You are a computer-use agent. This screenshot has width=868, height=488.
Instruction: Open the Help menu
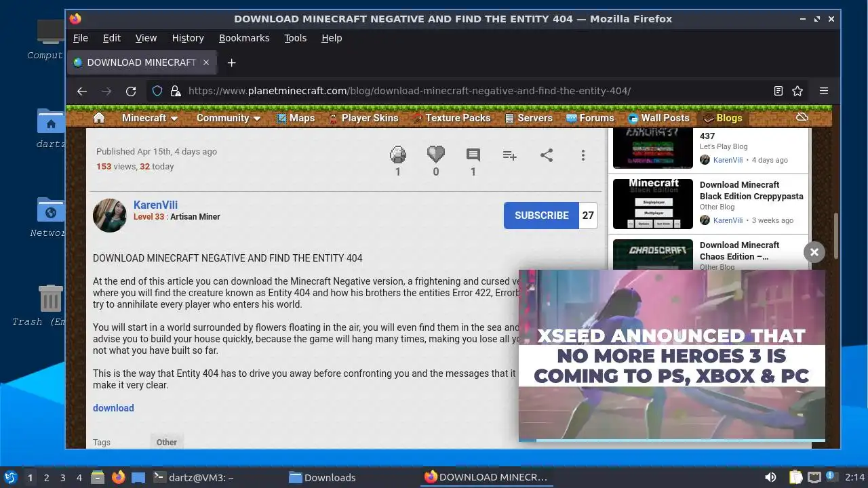tap(332, 38)
